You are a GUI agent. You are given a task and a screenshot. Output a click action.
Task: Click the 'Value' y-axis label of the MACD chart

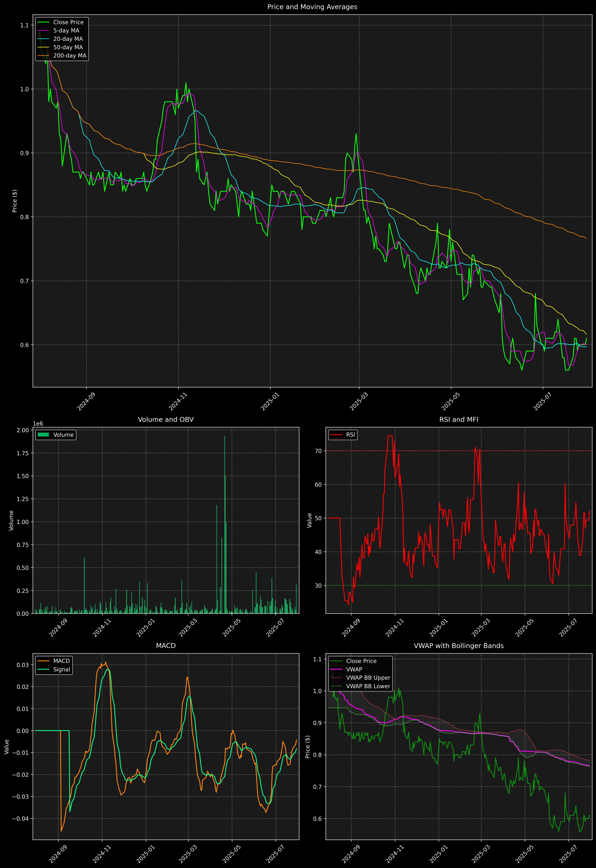(6, 747)
